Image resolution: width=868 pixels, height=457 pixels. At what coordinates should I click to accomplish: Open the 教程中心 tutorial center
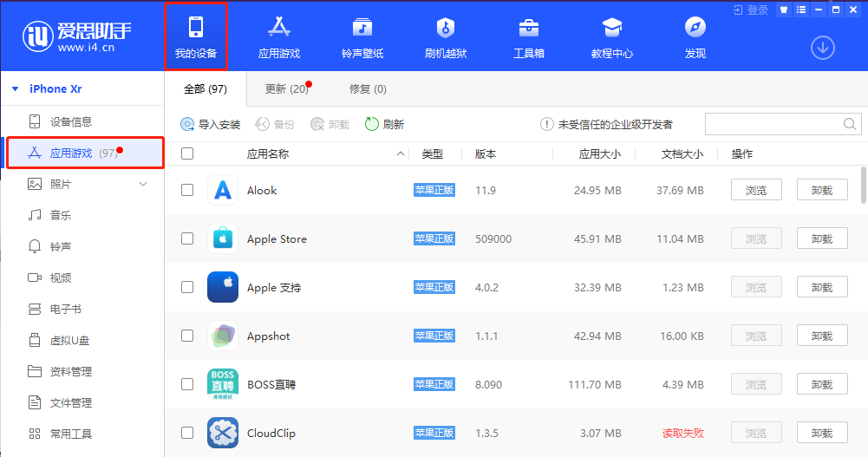click(x=611, y=36)
